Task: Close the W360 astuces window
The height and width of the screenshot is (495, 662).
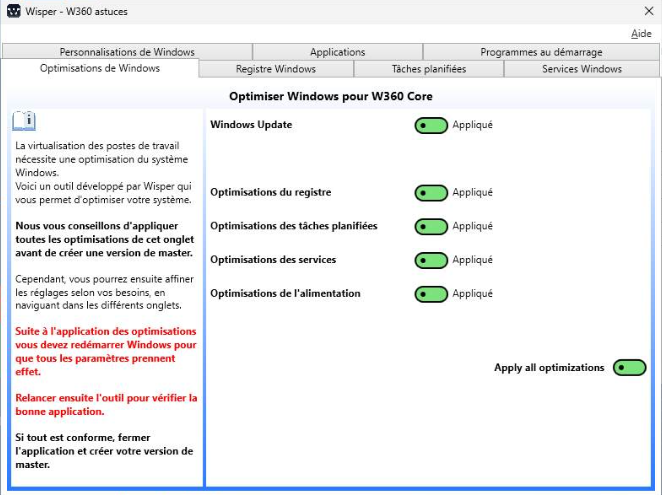Action: tap(649, 11)
